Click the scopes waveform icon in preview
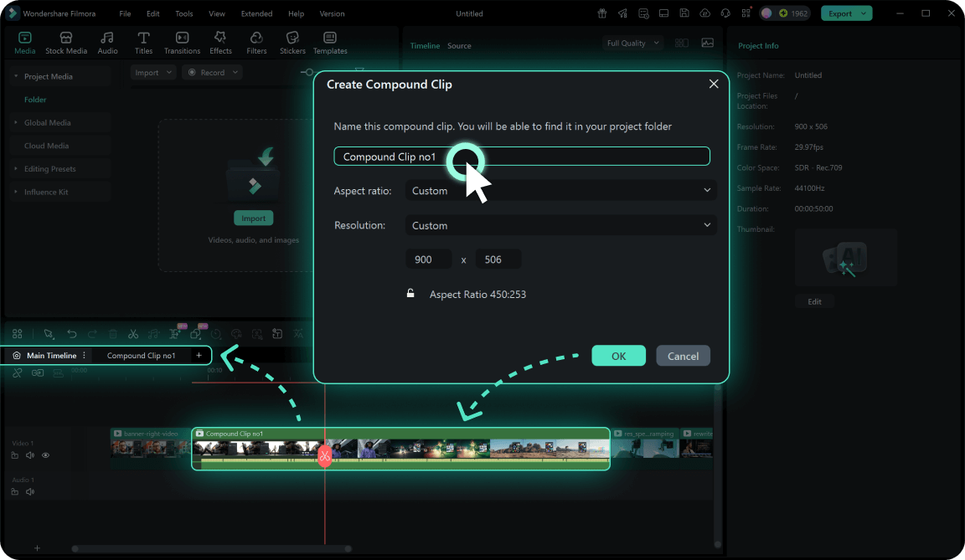Image resolution: width=965 pixels, height=560 pixels. [x=708, y=43]
